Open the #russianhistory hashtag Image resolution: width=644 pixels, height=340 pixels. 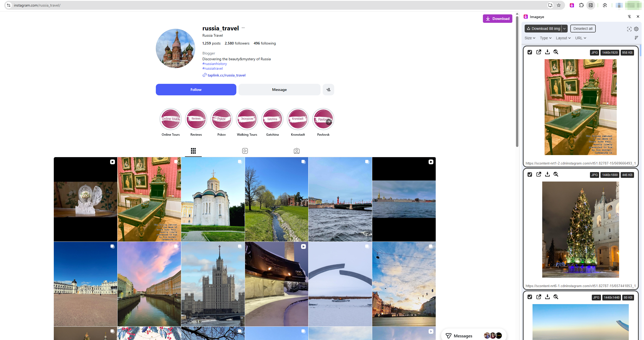pos(215,64)
